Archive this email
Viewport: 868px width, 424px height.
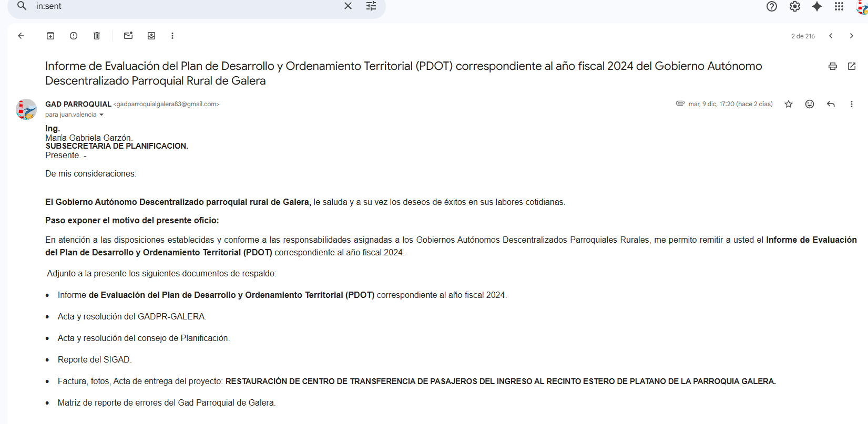pos(50,36)
